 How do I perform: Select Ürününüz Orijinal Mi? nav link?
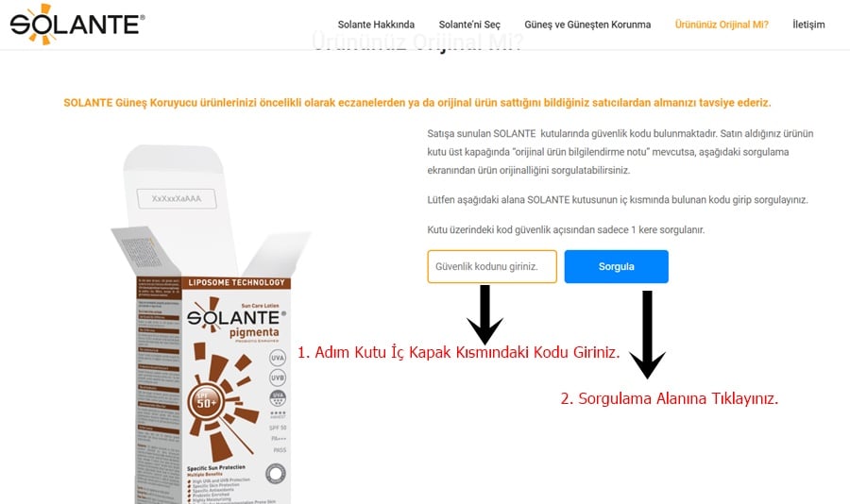(722, 25)
